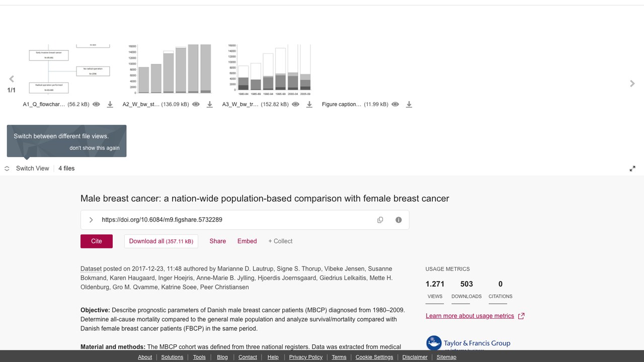644x362 pixels.
Task: Open the About footer link
Action: pyautogui.click(x=145, y=357)
